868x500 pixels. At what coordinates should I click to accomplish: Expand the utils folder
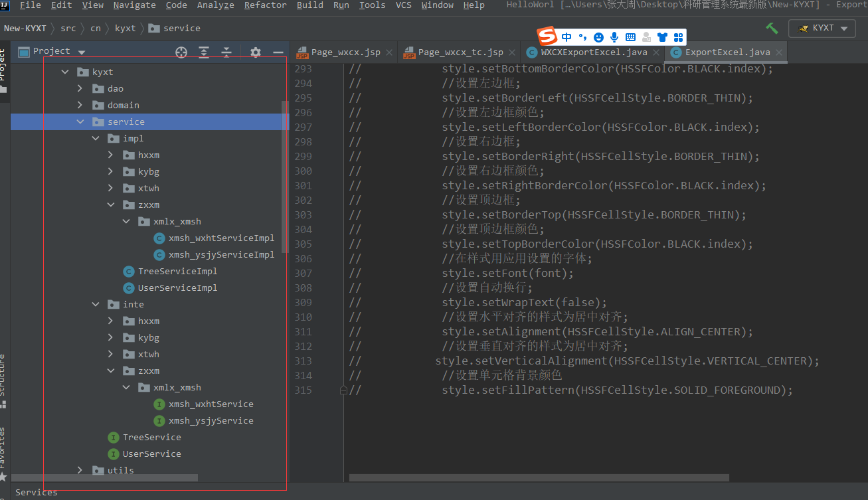(80, 470)
